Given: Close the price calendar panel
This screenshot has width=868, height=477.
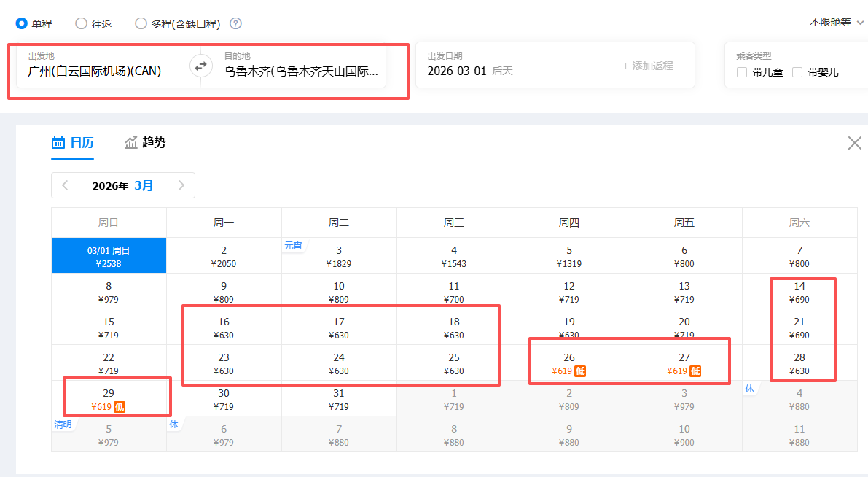Looking at the screenshot, I should (x=854, y=143).
